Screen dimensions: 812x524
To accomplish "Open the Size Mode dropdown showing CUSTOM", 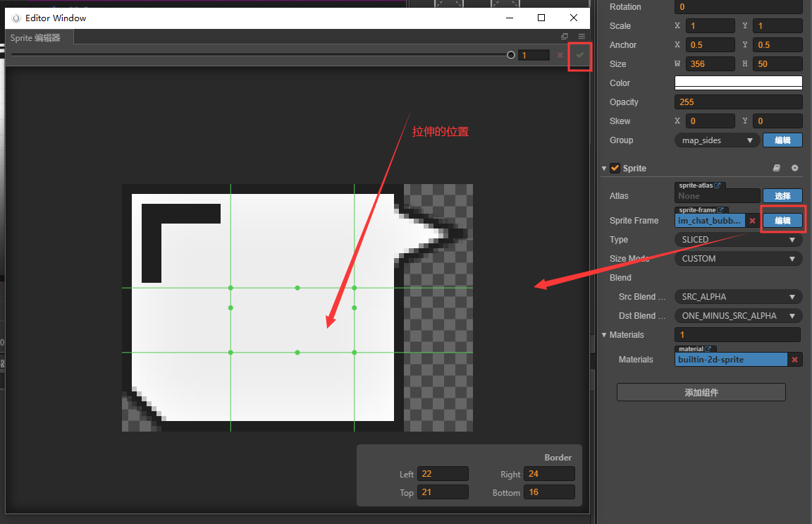I will point(737,258).
